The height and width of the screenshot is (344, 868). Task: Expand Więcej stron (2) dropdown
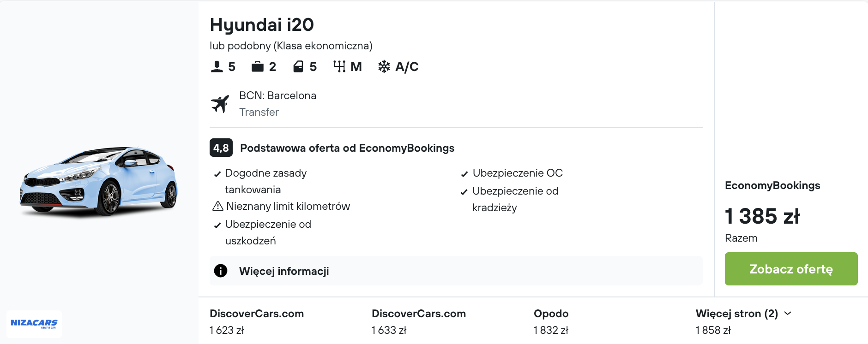tap(736, 314)
